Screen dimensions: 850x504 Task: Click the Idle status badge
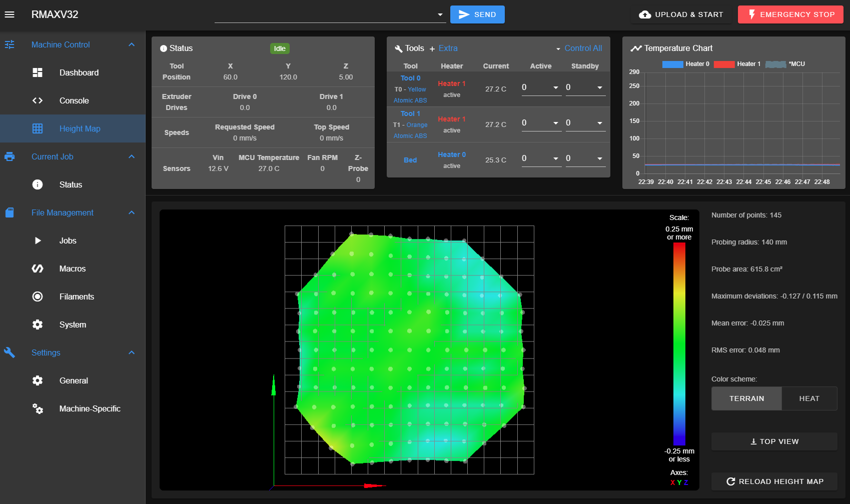[280, 48]
